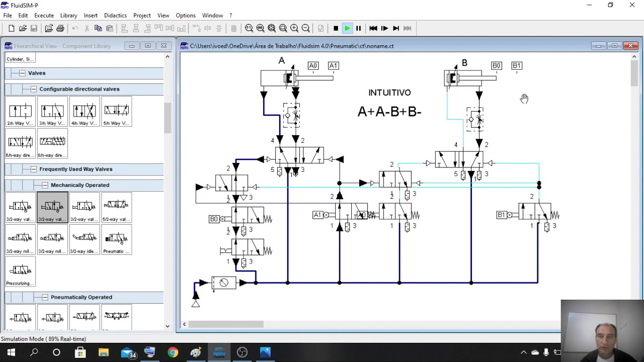
Task: Open the ? help menu
Action: click(231, 16)
